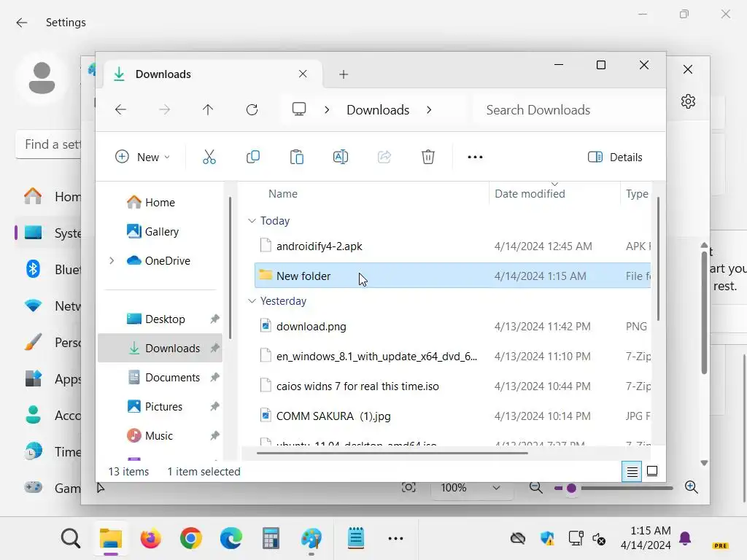Image resolution: width=747 pixels, height=560 pixels.
Task: Refresh the Downloads folder view
Action: [252, 110]
